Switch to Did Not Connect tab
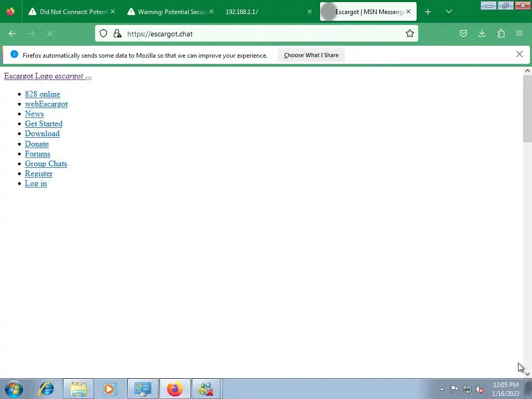Viewport: 532px width, 399px height. coord(72,12)
